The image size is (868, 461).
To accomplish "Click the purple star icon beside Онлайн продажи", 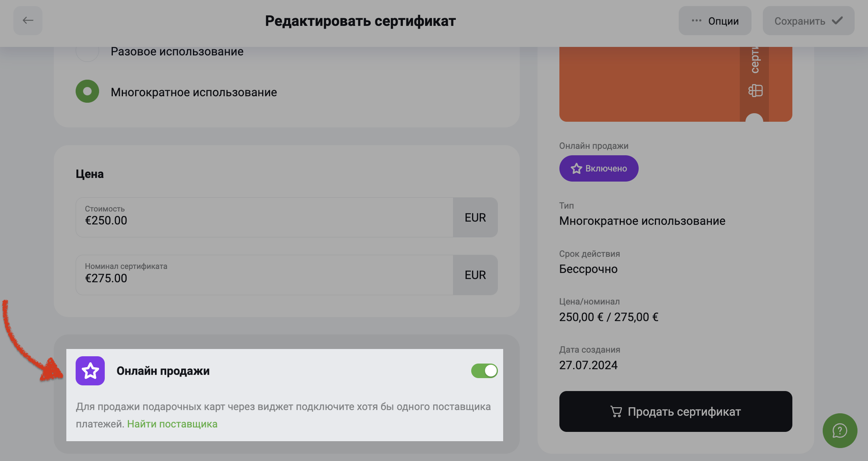I will [90, 371].
